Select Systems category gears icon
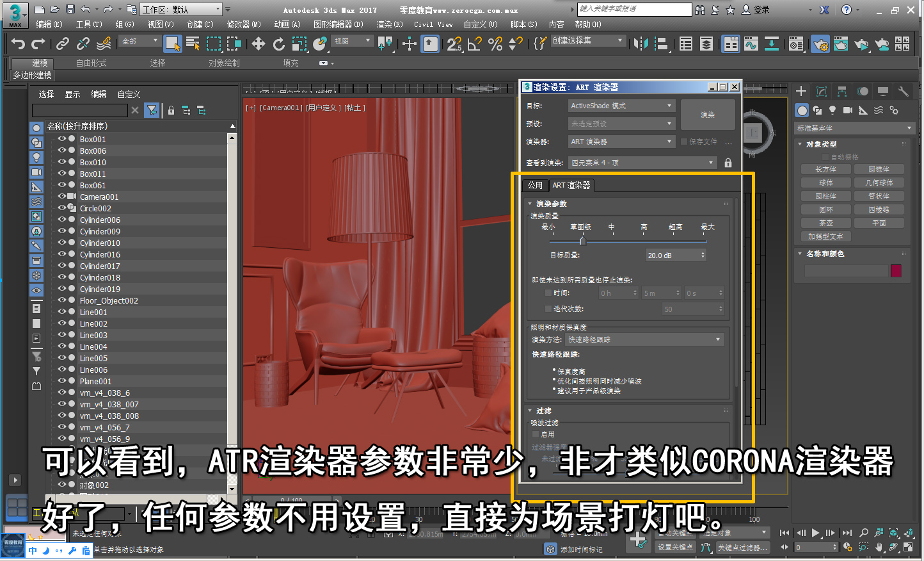This screenshot has height=561, width=924. tap(894, 110)
